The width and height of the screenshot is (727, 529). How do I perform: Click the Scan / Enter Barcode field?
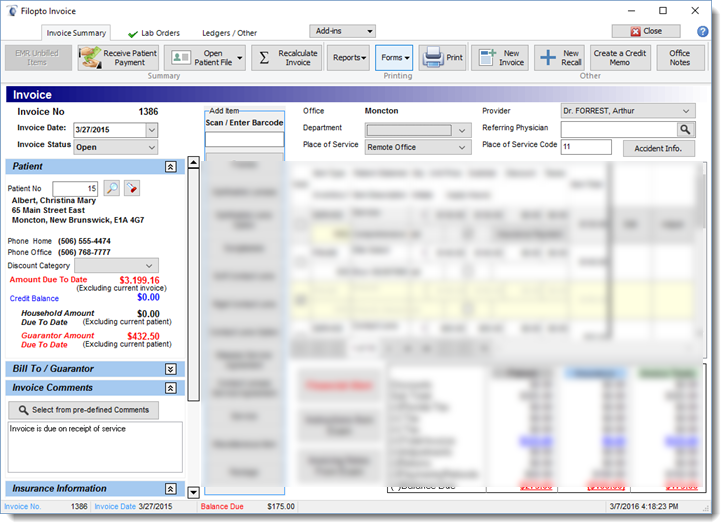[244, 139]
